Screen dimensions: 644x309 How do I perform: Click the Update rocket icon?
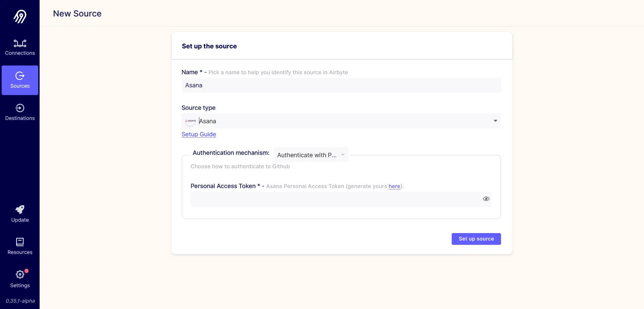tap(20, 210)
